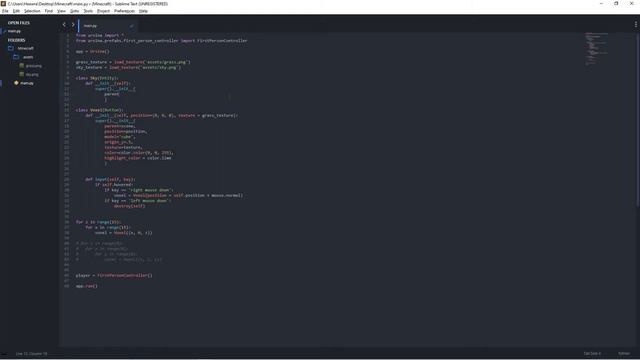Screen dimensions: 640x360
Task: Open main.py in the Folders tree
Action: [27, 83]
